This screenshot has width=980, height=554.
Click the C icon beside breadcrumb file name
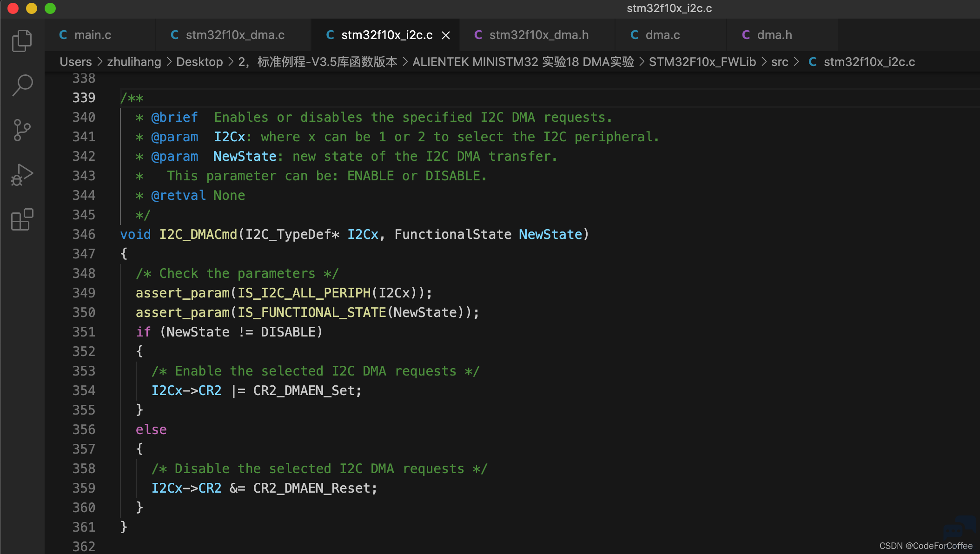(813, 62)
